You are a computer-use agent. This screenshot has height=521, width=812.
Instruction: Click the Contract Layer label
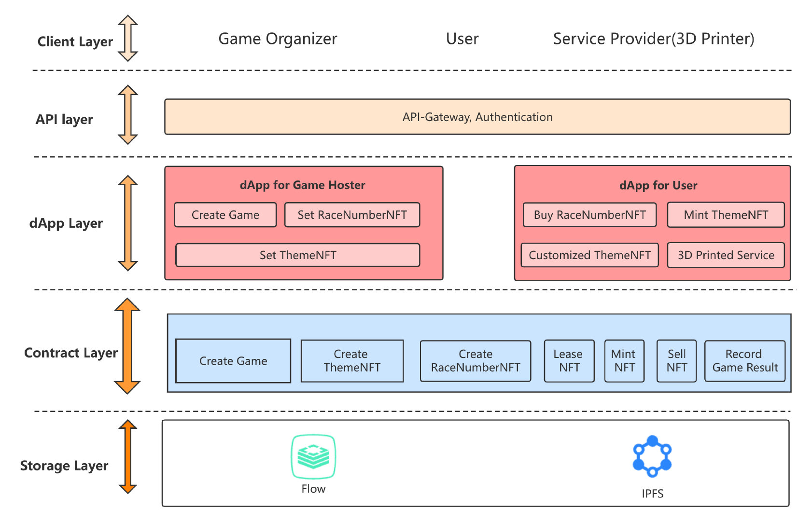71,353
